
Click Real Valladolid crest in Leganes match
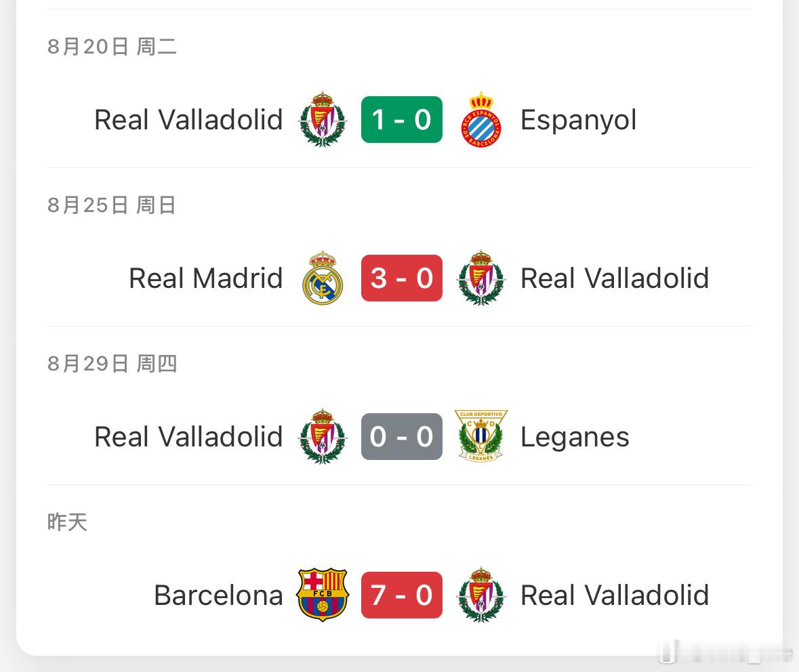click(323, 437)
